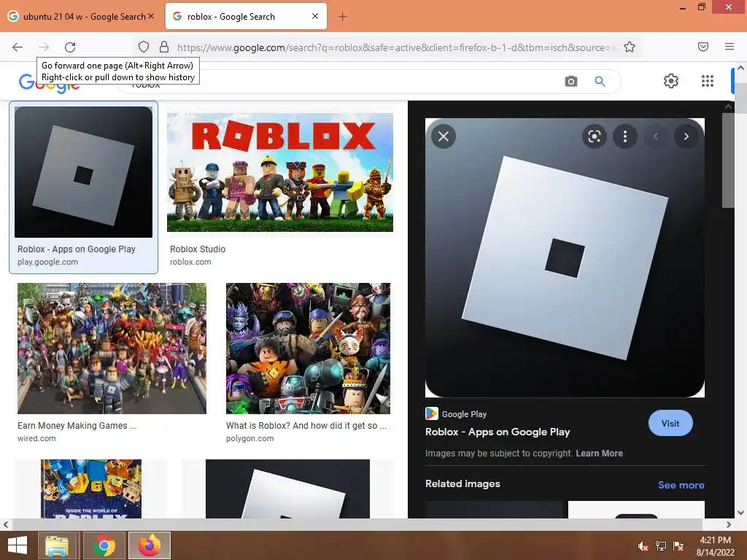Viewport: 747px width, 560px height.
Task: Open a new tab with the plus button
Action: (x=343, y=17)
